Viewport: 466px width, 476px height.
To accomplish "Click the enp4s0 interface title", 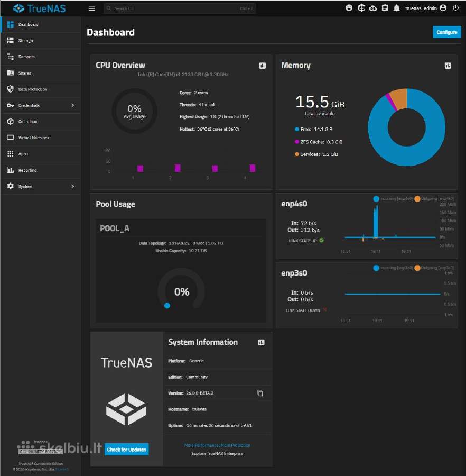I will (x=294, y=204).
